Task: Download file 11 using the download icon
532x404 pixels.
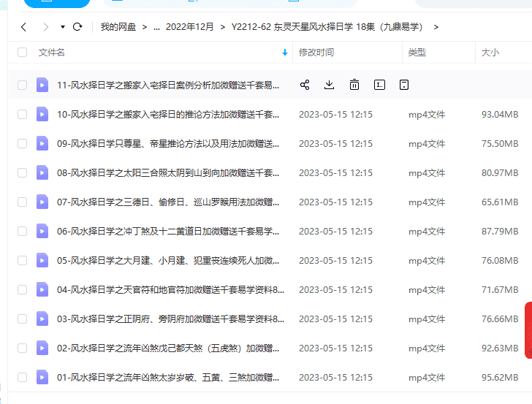Action: tap(330, 85)
